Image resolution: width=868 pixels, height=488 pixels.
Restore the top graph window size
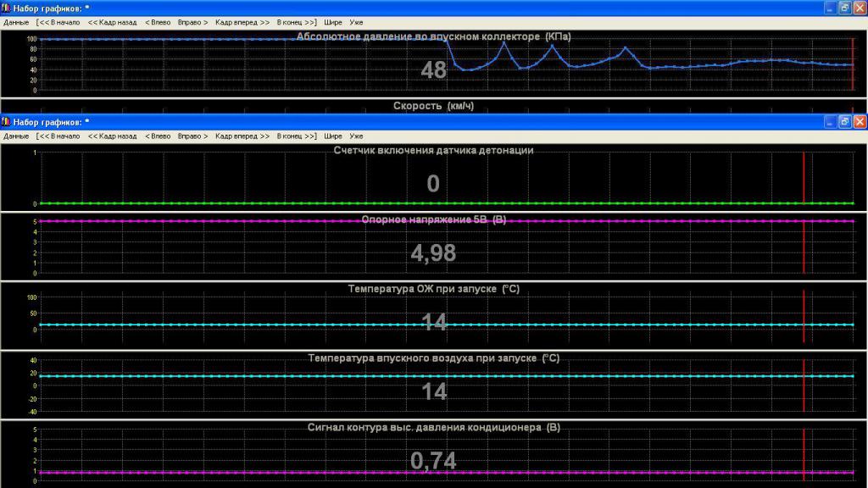point(844,8)
